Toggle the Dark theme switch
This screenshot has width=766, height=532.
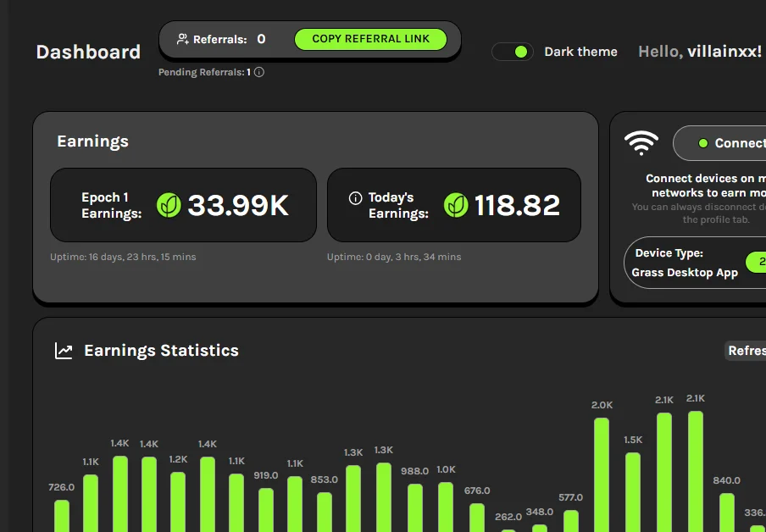[x=513, y=52]
